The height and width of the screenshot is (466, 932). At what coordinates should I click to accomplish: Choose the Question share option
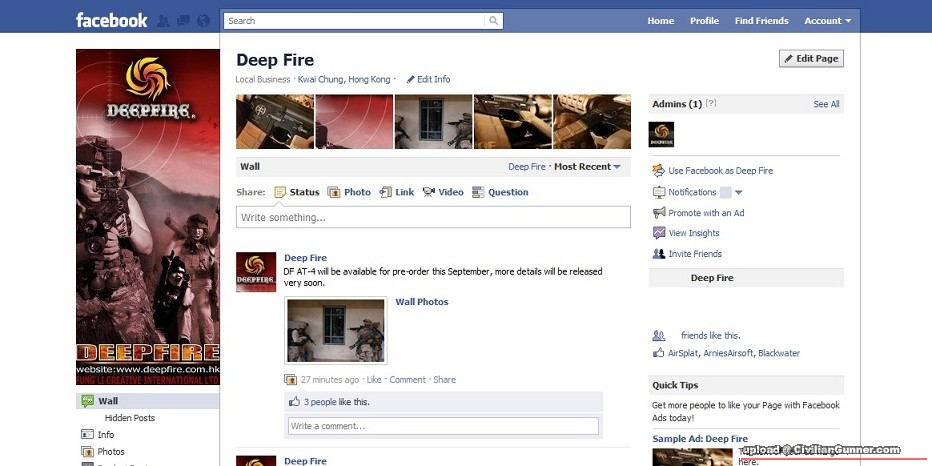(x=500, y=192)
